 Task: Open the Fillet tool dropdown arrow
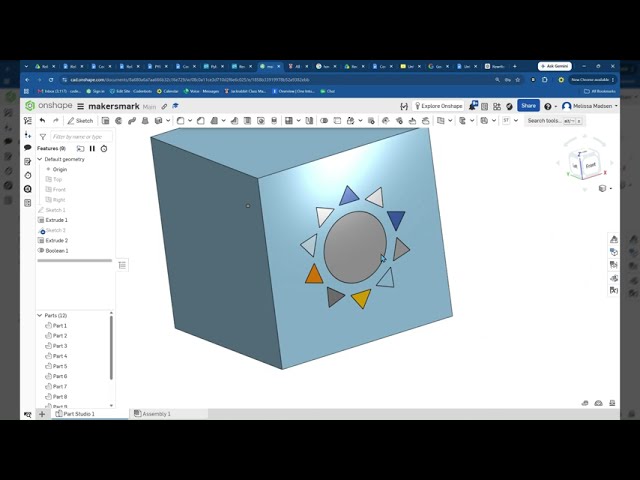[x=190, y=120]
